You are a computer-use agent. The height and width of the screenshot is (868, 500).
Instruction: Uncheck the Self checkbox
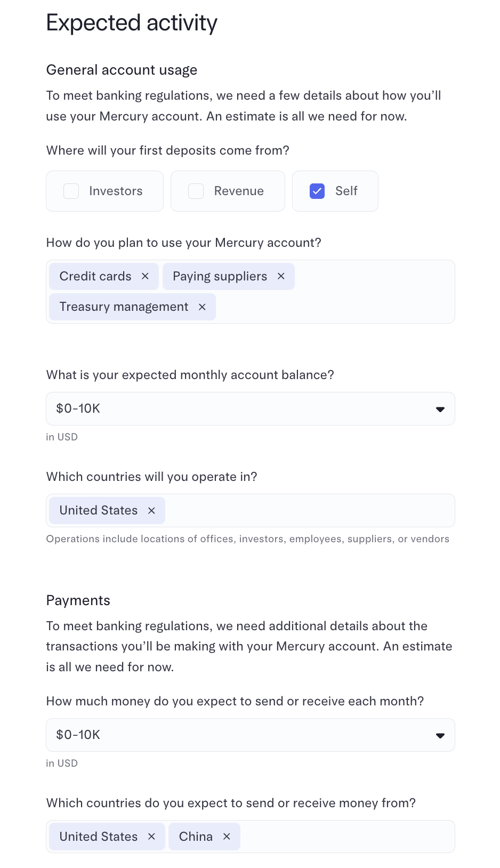pos(317,191)
